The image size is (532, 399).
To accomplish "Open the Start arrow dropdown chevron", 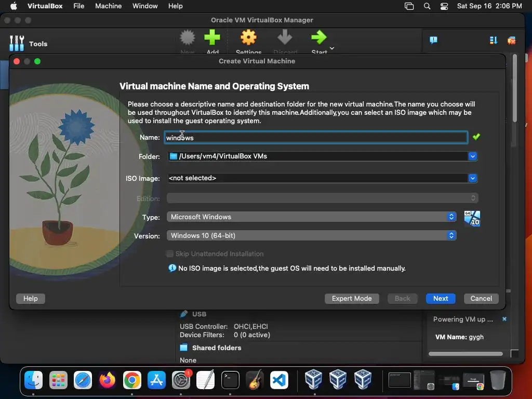I will 332,48.
